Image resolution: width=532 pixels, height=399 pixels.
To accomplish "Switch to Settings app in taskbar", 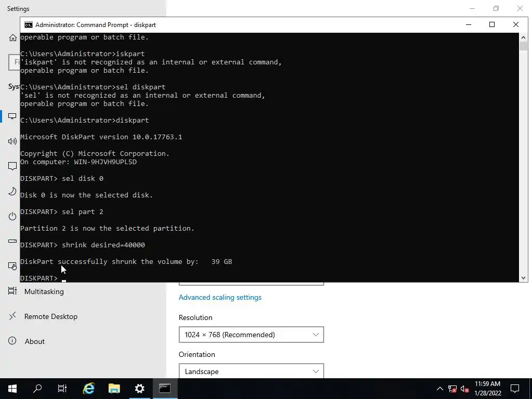I will point(139,389).
